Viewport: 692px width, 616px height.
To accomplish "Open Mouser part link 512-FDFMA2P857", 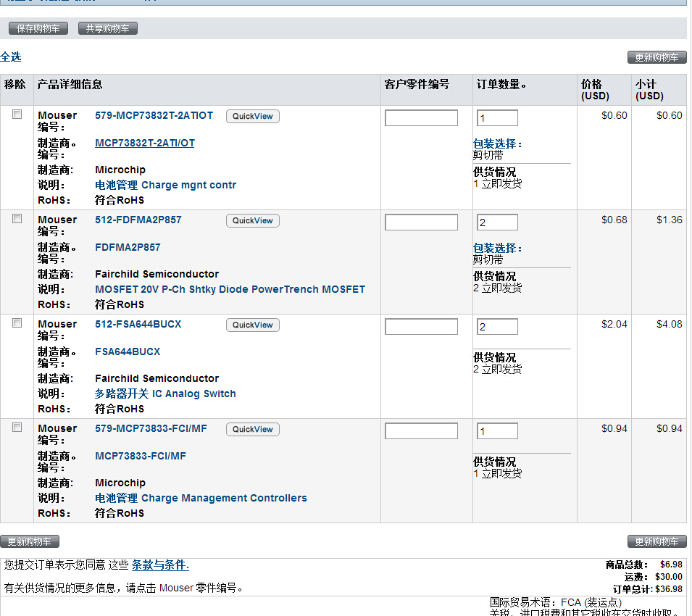I will (x=138, y=220).
